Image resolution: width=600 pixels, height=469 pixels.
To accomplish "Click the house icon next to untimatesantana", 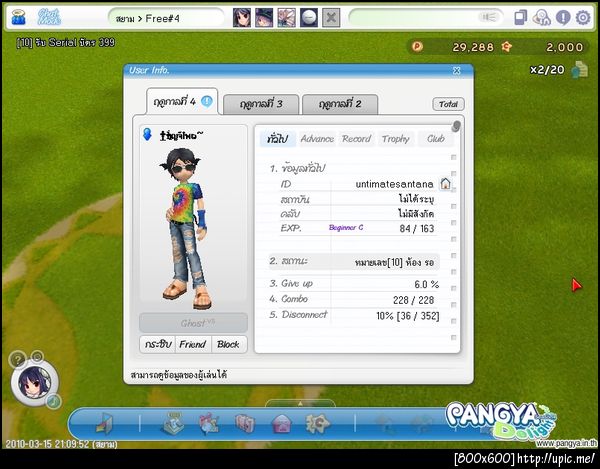I will click(445, 184).
